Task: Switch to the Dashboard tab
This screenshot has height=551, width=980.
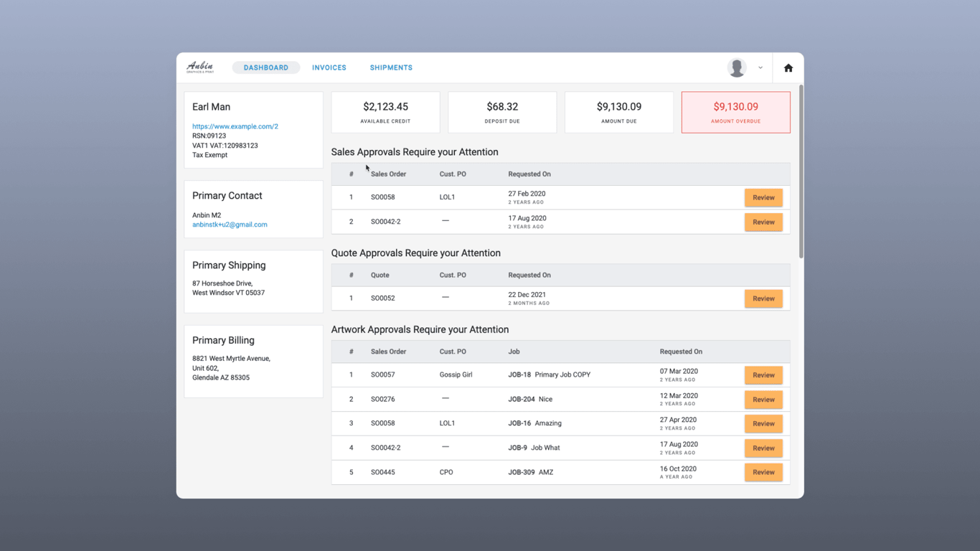Action: click(266, 67)
